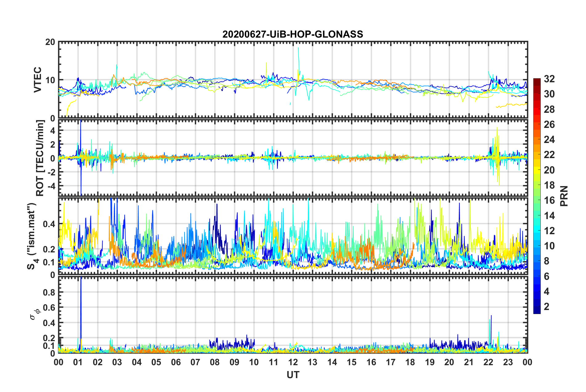586x392 pixels.
Task: Click the PRN colorbar strip
Action: pyautogui.click(x=537, y=196)
